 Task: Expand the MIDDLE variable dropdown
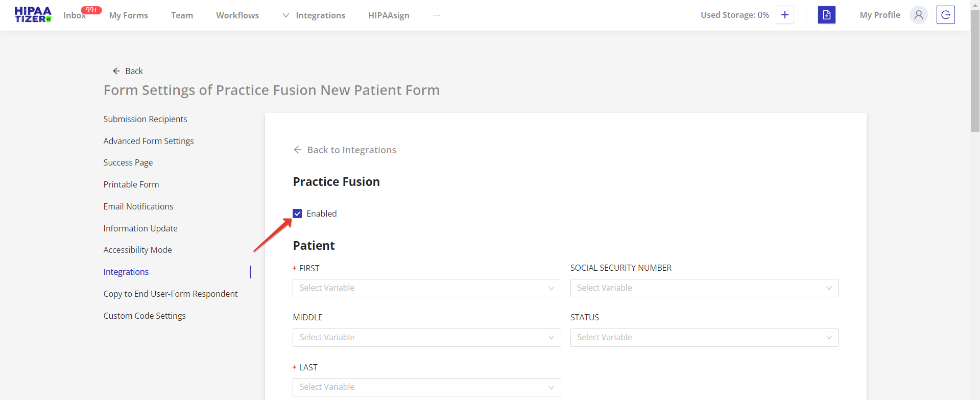point(426,338)
